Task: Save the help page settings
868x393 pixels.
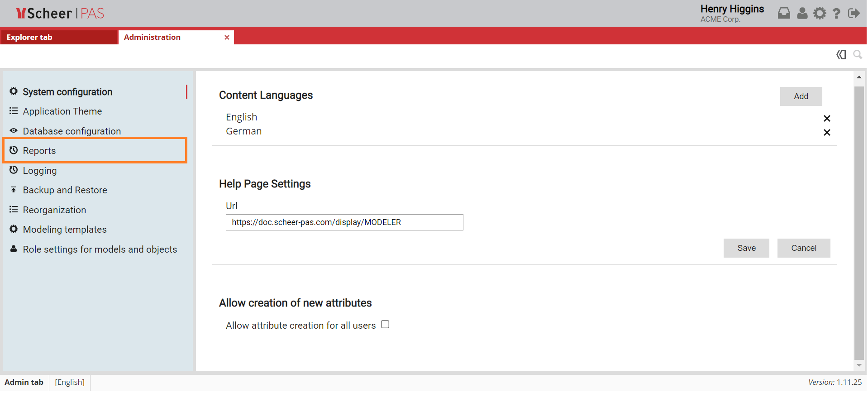Action: [746, 248]
